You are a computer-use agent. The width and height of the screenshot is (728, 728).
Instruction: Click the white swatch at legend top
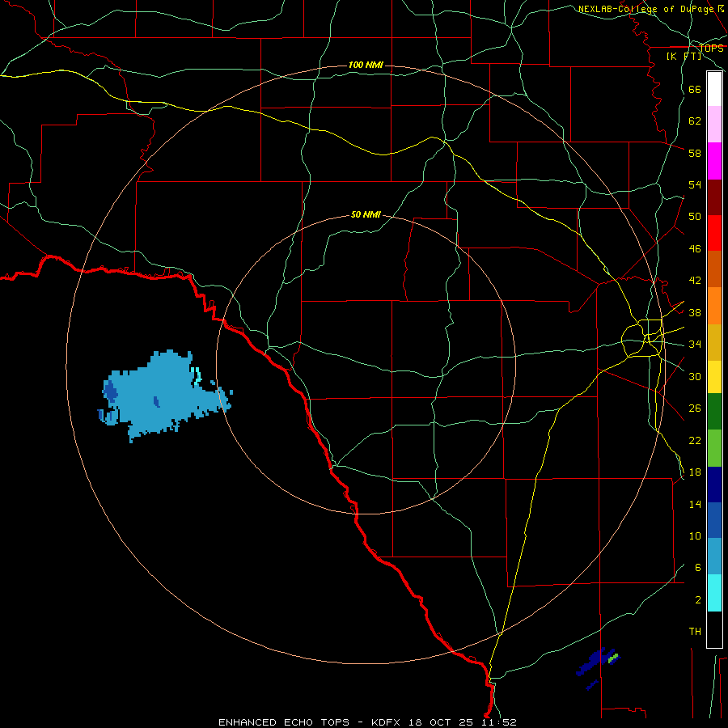pos(714,89)
